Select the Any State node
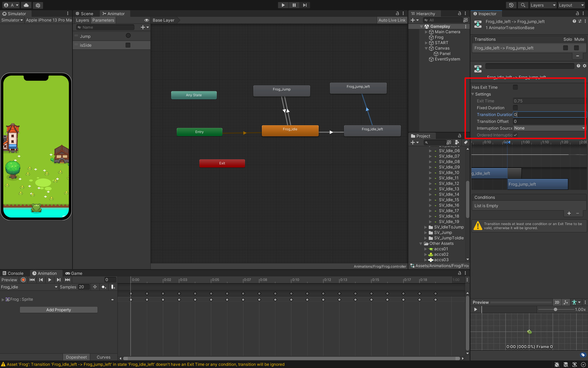This screenshot has width=588, height=368. pyautogui.click(x=194, y=95)
